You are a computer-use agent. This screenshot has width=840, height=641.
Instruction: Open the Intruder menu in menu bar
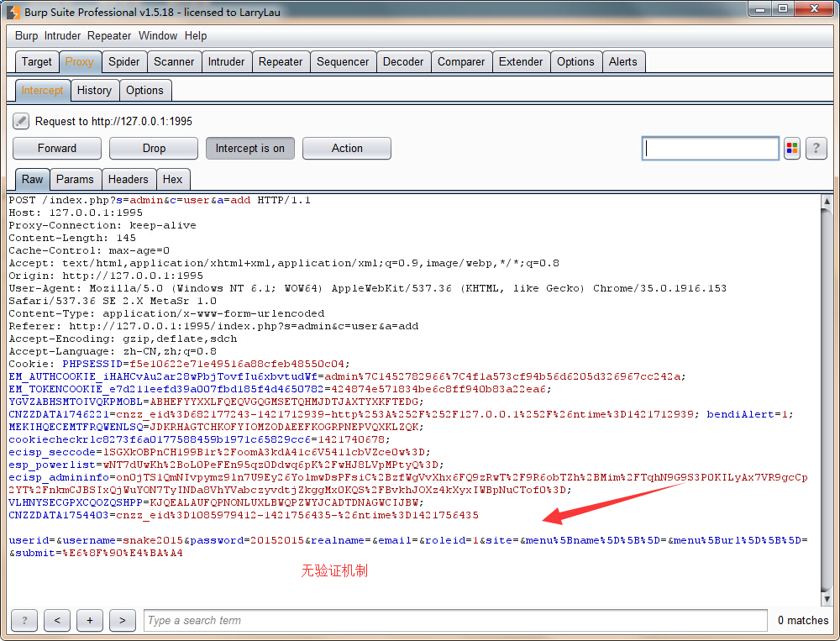point(62,36)
